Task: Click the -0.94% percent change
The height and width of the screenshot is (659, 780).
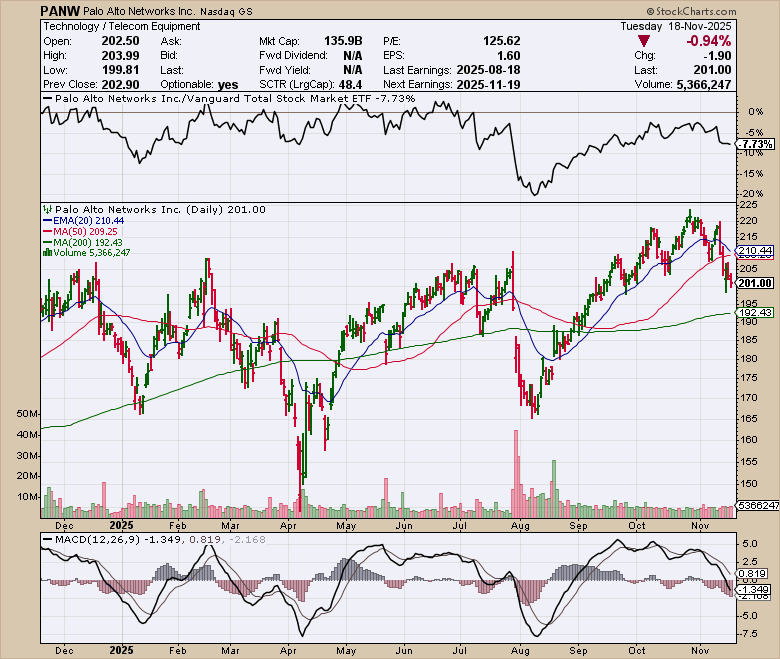Action: tap(709, 41)
